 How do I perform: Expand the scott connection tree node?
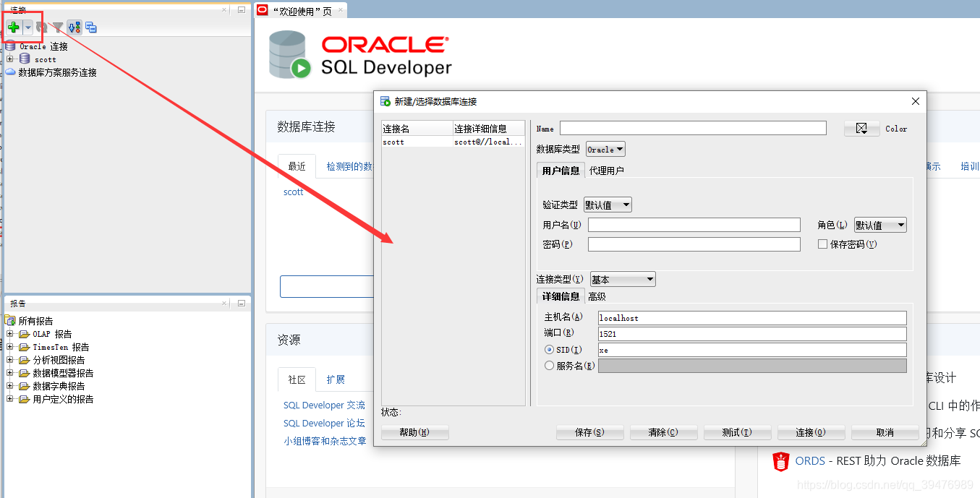click(10, 59)
